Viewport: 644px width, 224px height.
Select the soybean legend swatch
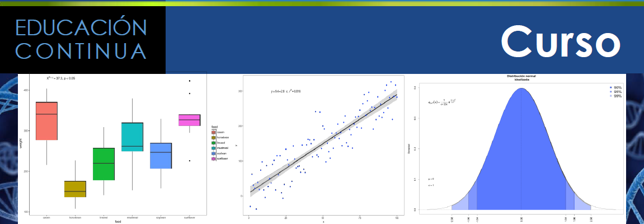(x=213, y=153)
